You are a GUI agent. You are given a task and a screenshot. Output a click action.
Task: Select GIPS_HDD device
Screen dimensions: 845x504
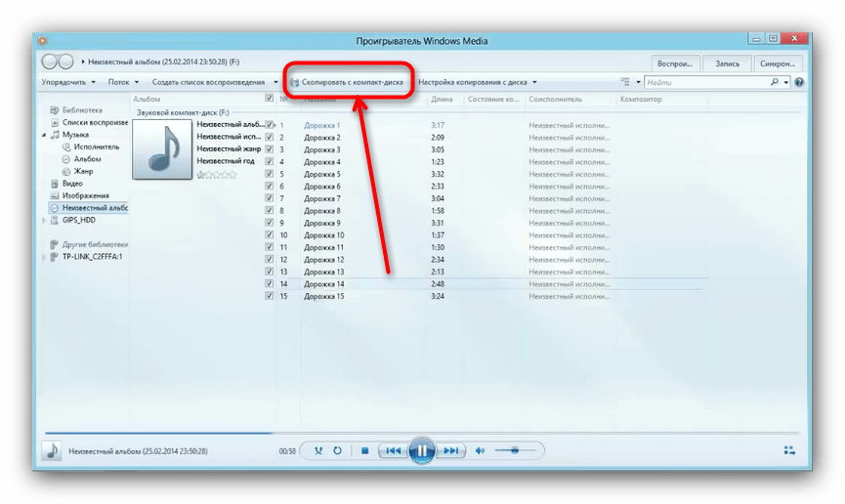79,220
